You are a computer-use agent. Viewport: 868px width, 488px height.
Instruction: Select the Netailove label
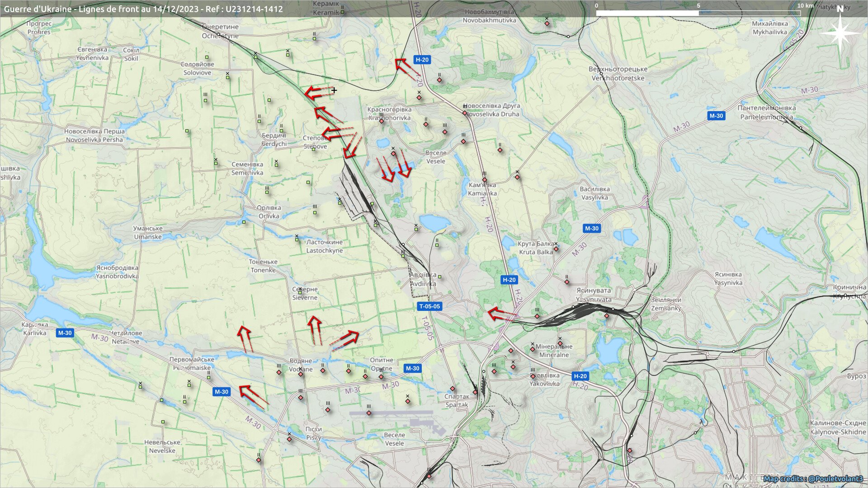[126, 337]
